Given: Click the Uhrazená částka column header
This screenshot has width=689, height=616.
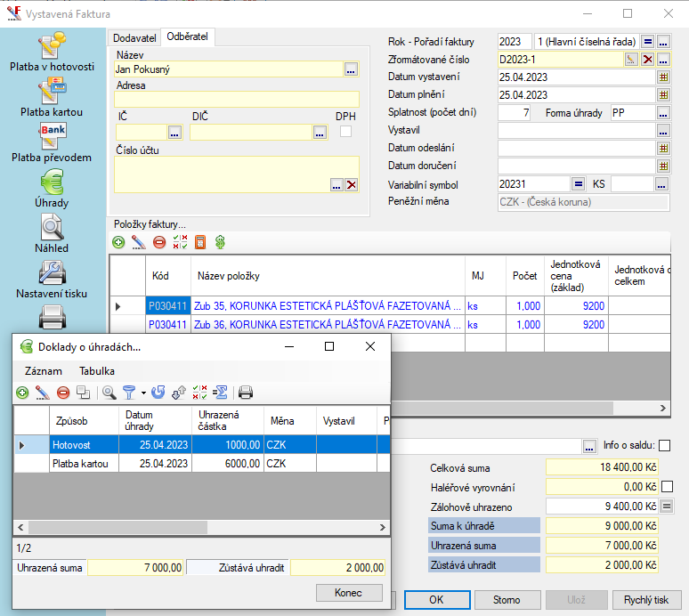Looking at the screenshot, I should click(228, 420).
